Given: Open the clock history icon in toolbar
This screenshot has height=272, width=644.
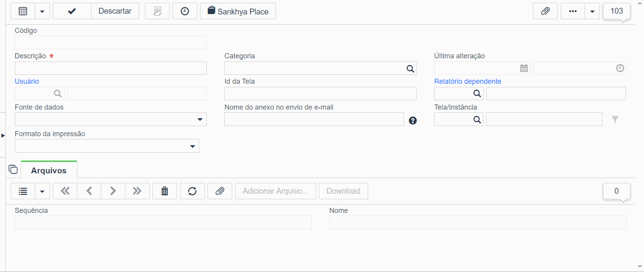Looking at the screenshot, I should pos(185,11).
